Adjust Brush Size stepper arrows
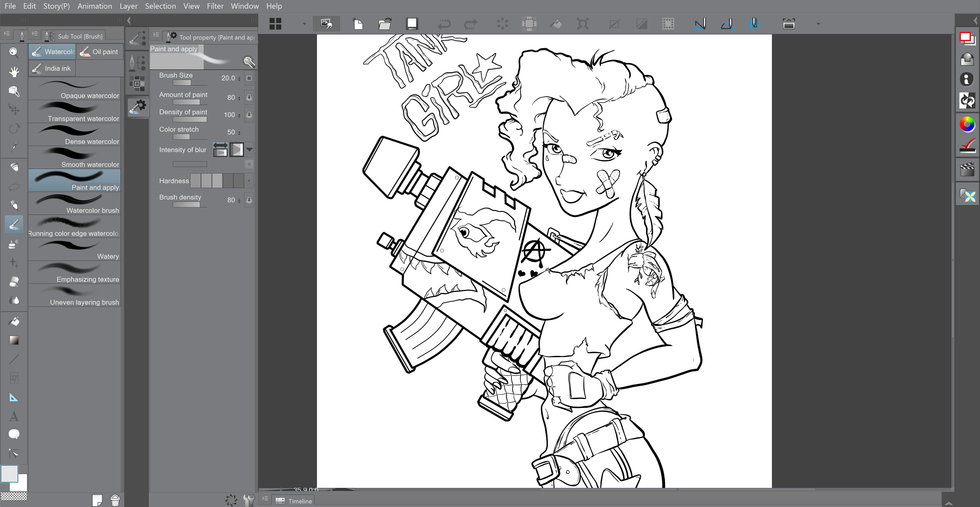980x507 pixels. coord(239,79)
